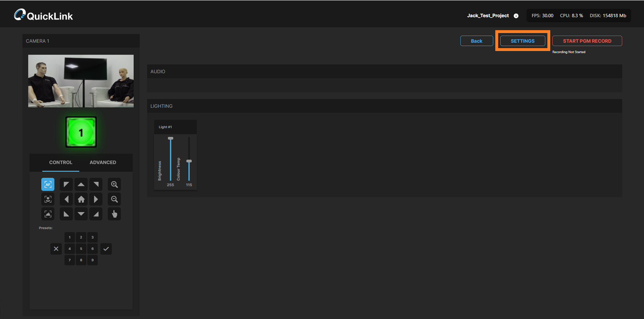Screen dimensions: 644x319
Task: Select the landscape (mountain) focus mode
Action: (48, 214)
